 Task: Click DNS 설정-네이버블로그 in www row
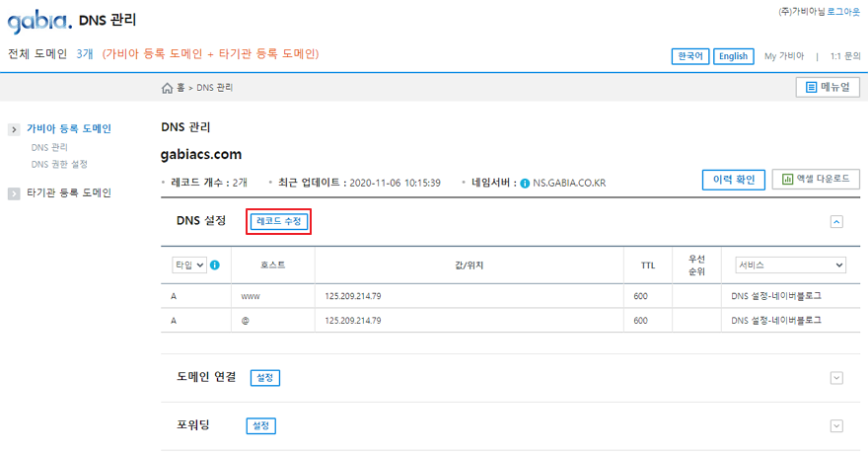coord(776,297)
